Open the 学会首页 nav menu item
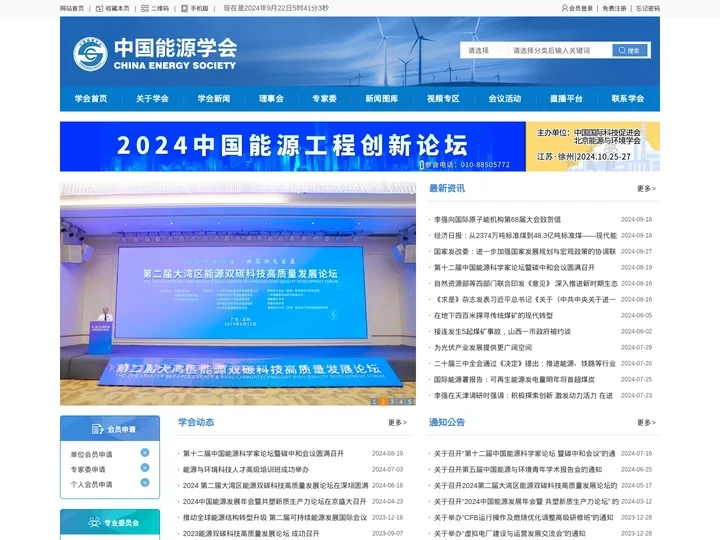The height and width of the screenshot is (540, 720). [91, 99]
